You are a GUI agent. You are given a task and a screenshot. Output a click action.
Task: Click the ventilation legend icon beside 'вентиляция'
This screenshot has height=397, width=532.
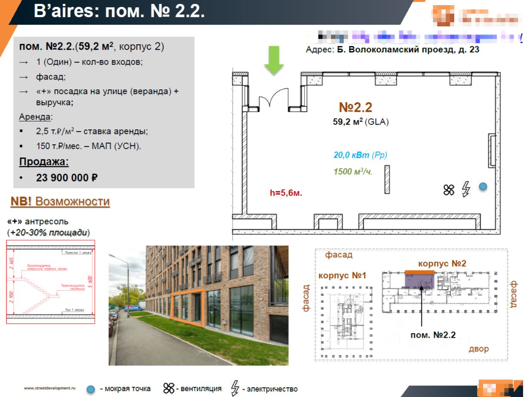pos(169,388)
